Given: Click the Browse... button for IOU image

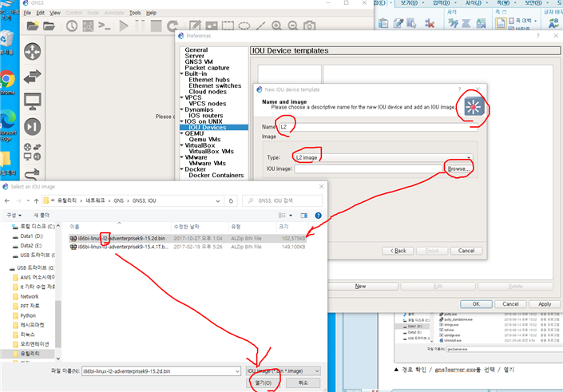Looking at the screenshot, I should click(458, 168).
